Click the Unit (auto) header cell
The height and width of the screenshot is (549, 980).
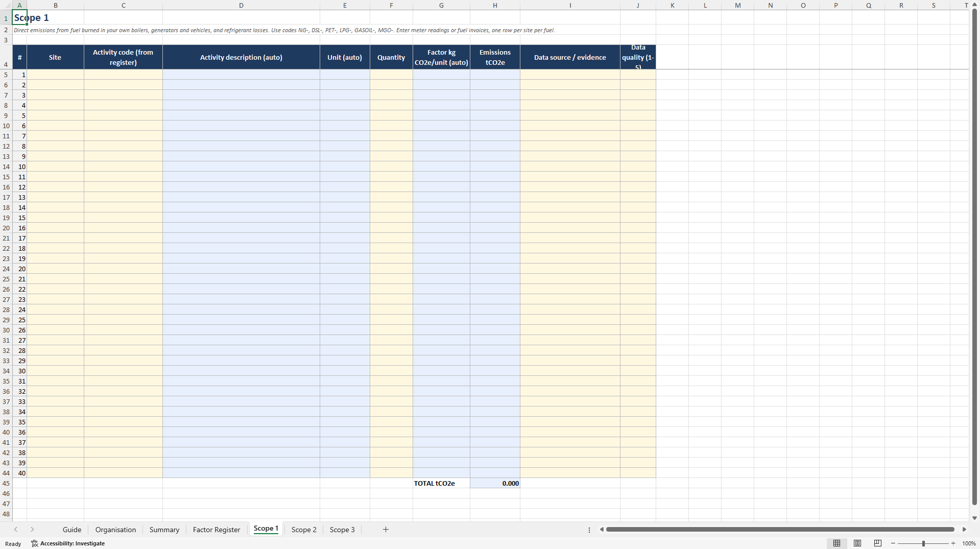(345, 57)
